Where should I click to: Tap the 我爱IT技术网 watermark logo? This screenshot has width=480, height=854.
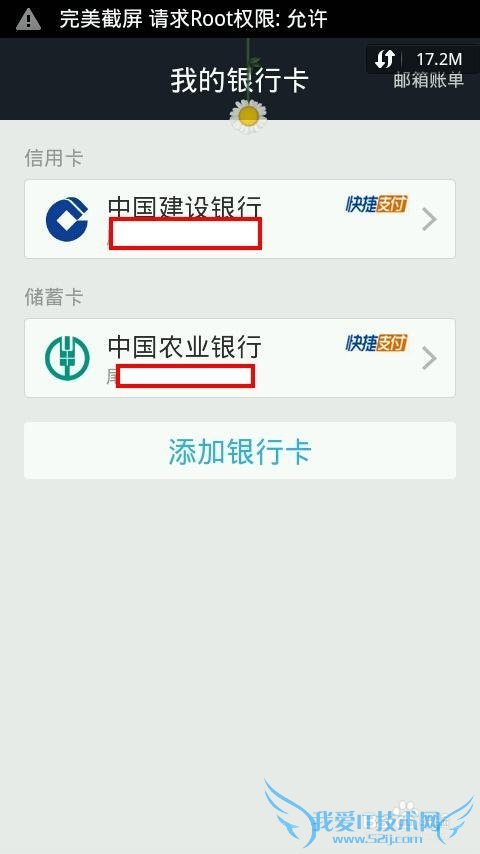click(369, 816)
